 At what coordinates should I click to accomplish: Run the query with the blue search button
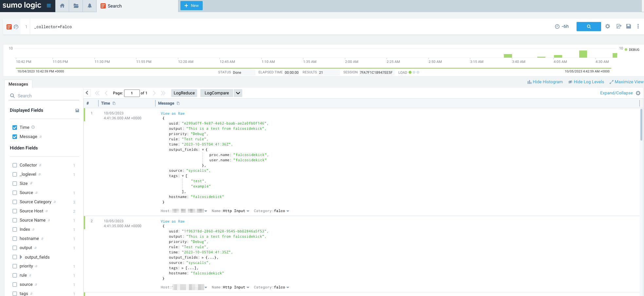pyautogui.click(x=588, y=27)
